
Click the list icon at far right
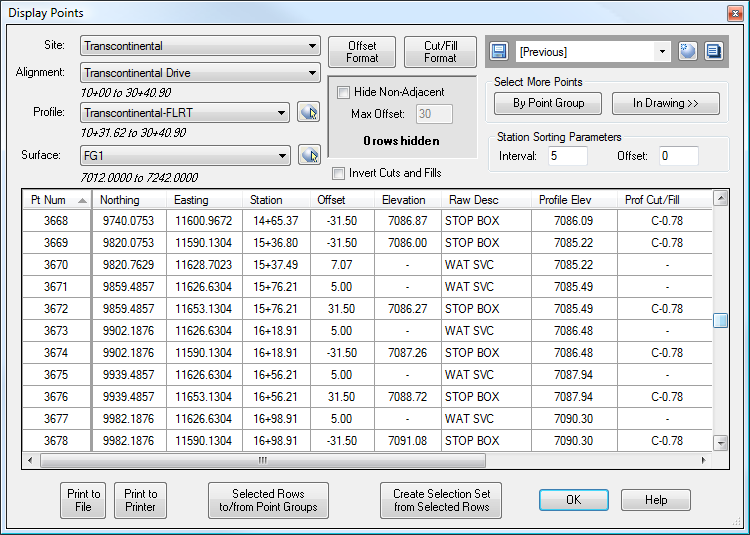pyautogui.click(x=714, y=51)
